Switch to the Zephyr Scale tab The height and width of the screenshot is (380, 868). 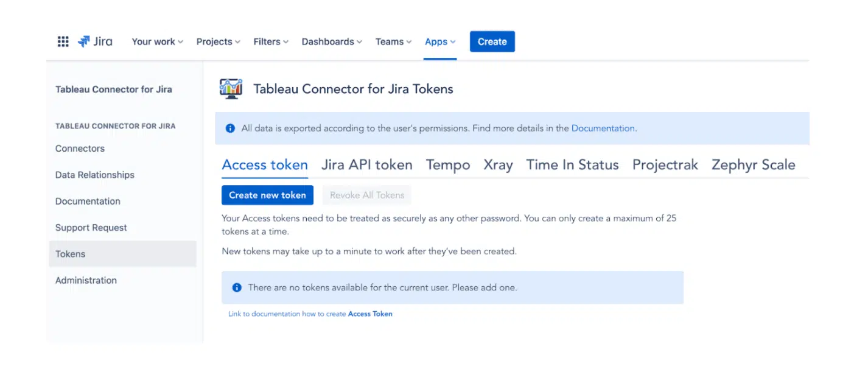pyautogui.click(x=754, y=165)
